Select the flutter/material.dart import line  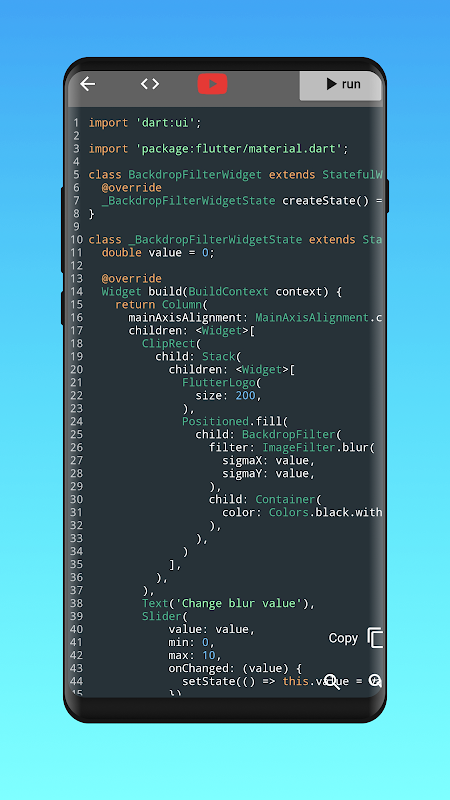coord(218,149)
